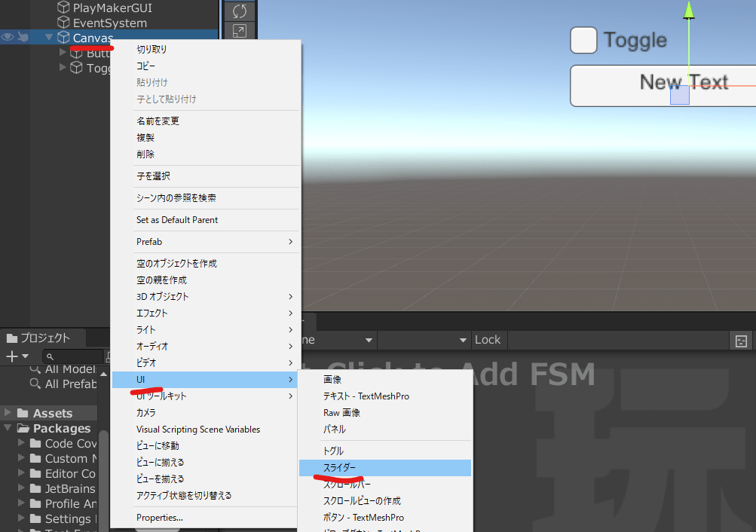
Task: Click the PlayMaker minimap icon button at right
Action: click(x=741, y=340)
